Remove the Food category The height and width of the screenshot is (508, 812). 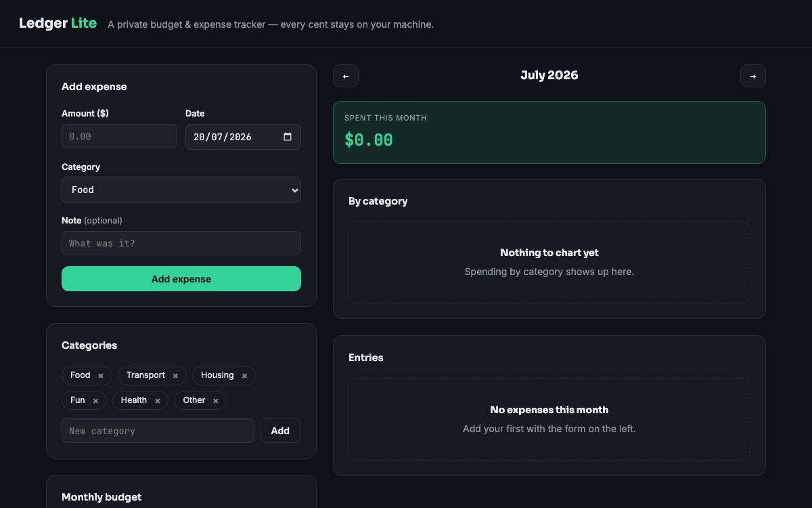pos(101,376)
